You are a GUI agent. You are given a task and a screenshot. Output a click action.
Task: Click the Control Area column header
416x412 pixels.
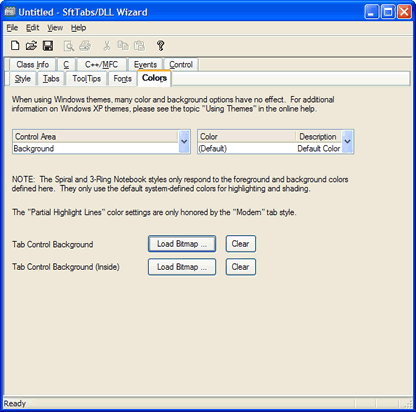96,137
